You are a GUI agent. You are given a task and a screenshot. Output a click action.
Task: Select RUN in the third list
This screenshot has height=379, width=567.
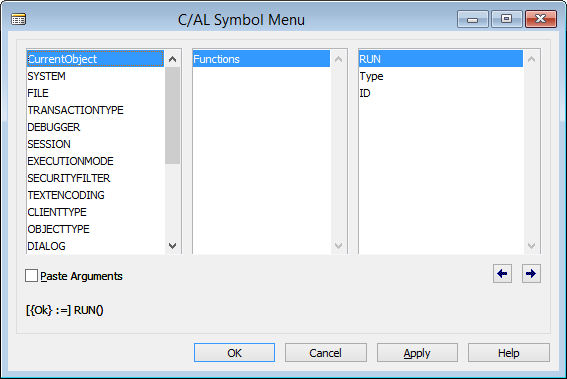point(441,59)
